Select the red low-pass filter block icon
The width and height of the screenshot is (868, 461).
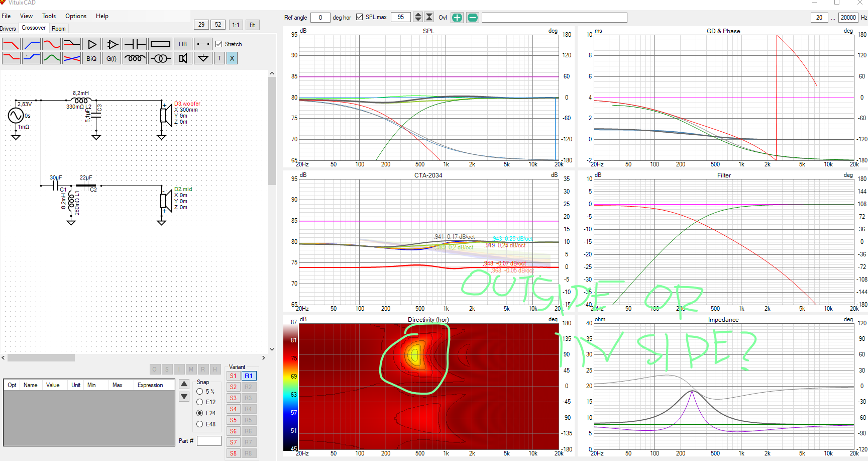pyautogui.click(x=11, y=44)
